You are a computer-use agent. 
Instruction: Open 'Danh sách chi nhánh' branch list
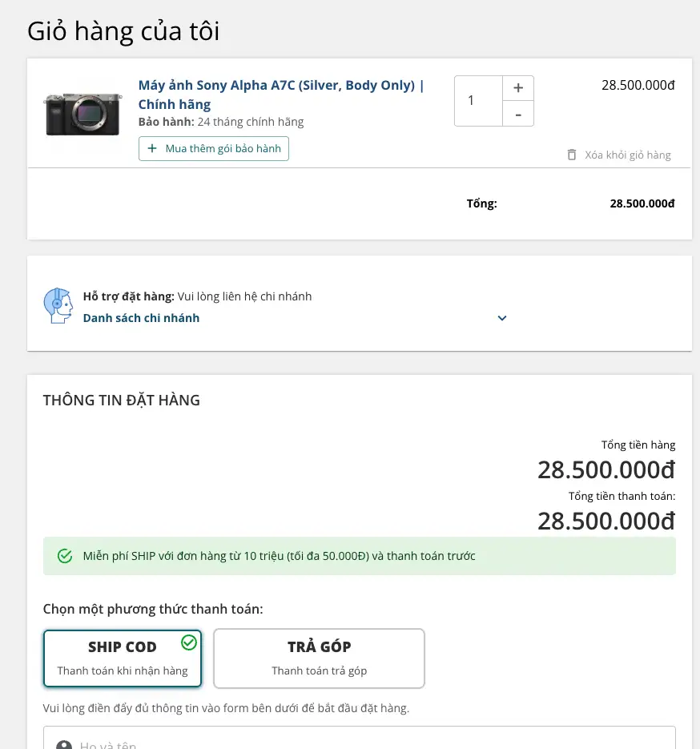[141, 318]
